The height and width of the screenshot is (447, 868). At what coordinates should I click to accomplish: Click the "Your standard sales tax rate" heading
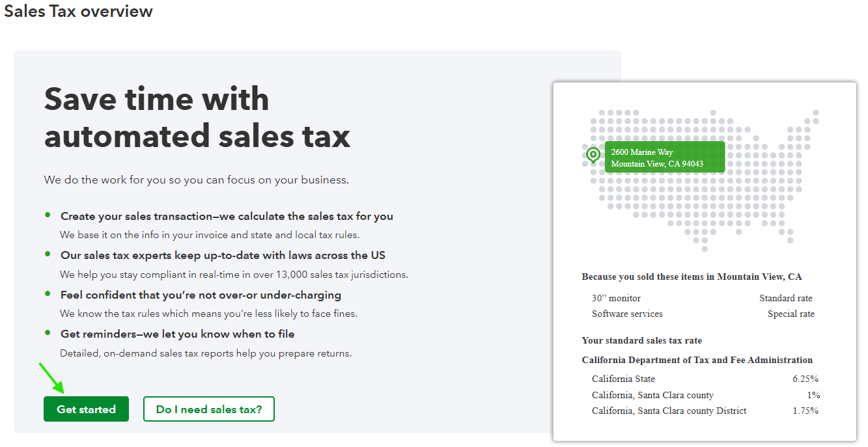[x=641, y=340]
